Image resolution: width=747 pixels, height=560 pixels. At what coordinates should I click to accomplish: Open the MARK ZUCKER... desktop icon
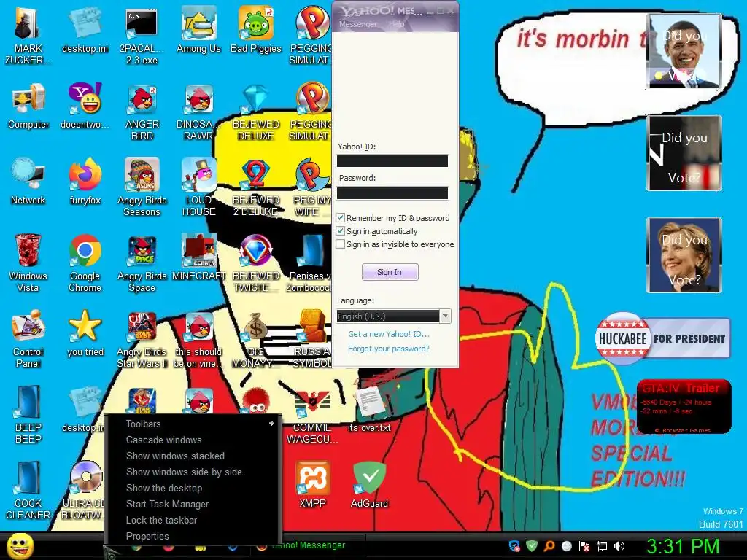pos(27,36)
